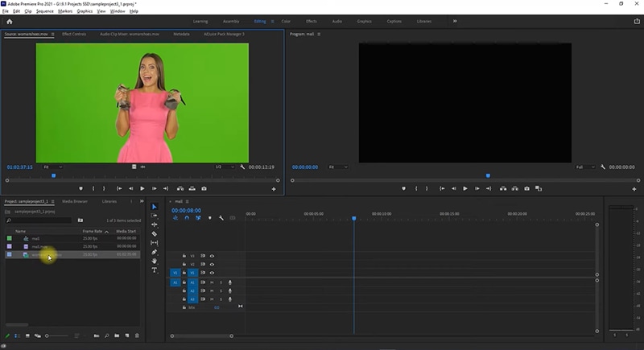The width and height of the screenshot is (644, 350).
Task: Hide video track V3 using eye icon
Action: 212,256
